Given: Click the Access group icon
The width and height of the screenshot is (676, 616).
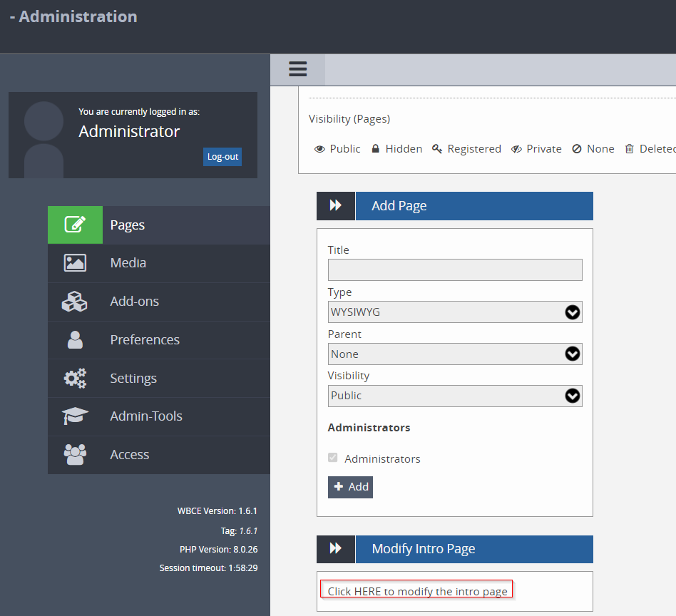Looking at the screenshot, I should click(75, 454).
